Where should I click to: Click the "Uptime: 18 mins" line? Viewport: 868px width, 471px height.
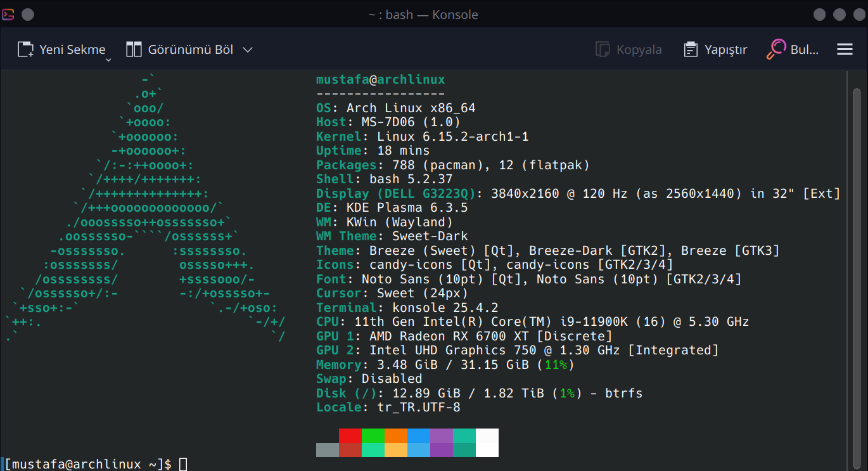[x=373, y=151]
